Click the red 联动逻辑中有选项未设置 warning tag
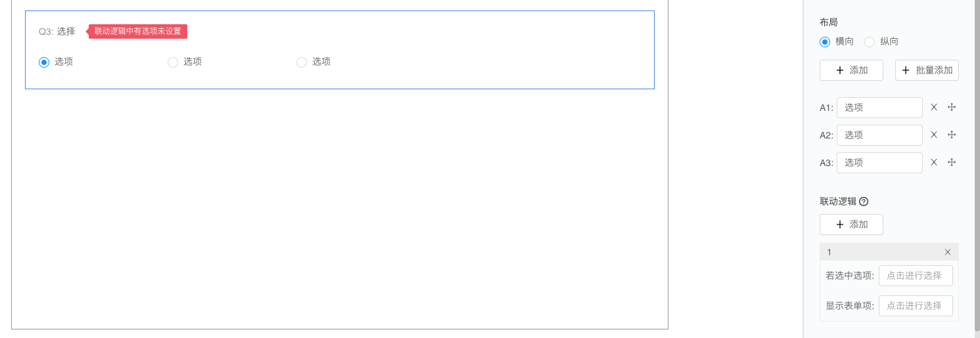 tap(137, 32)
